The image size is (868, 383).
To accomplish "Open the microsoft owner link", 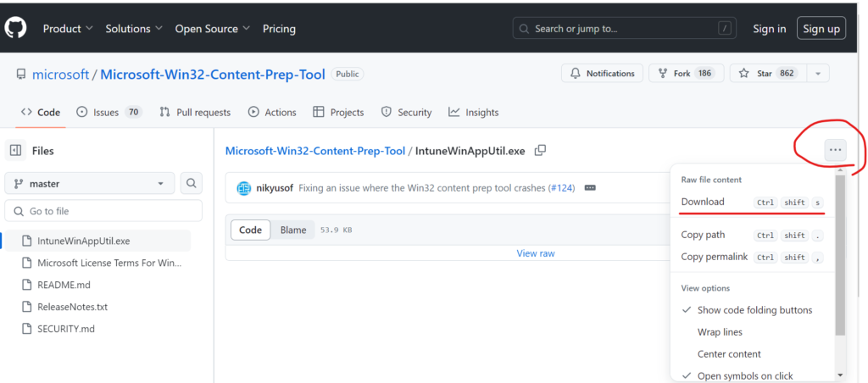I will pos(60,75).
